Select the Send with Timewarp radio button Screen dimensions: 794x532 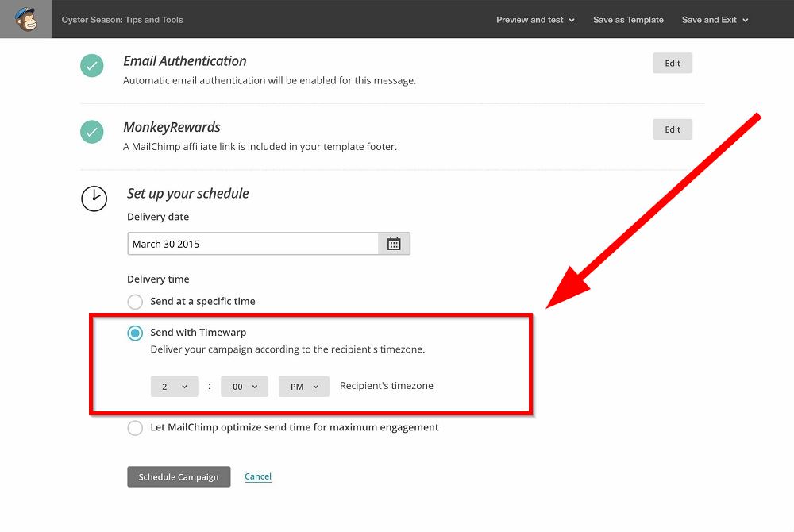coord(135,333)
